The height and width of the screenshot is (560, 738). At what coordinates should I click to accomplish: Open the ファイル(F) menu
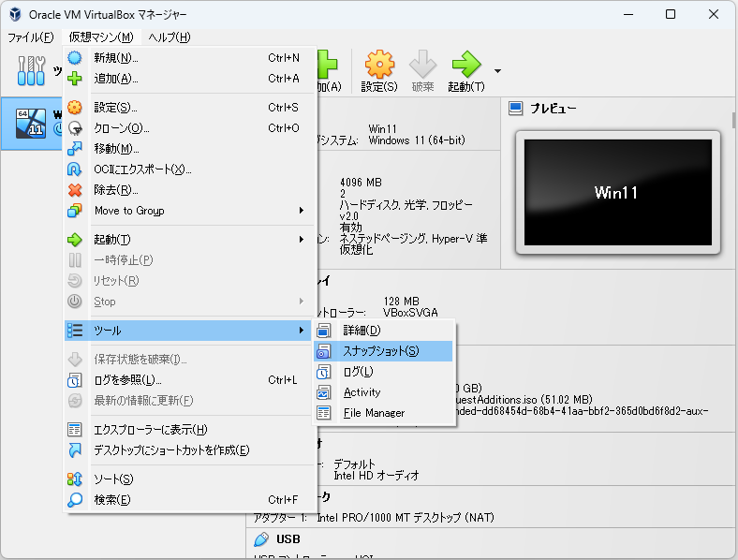[31, 37]
